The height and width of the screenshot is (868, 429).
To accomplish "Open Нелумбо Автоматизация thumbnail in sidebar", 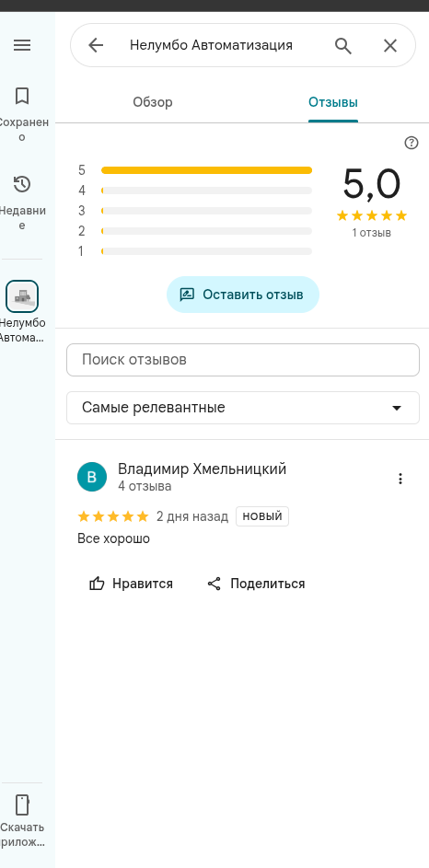I will tap(22, 296).
